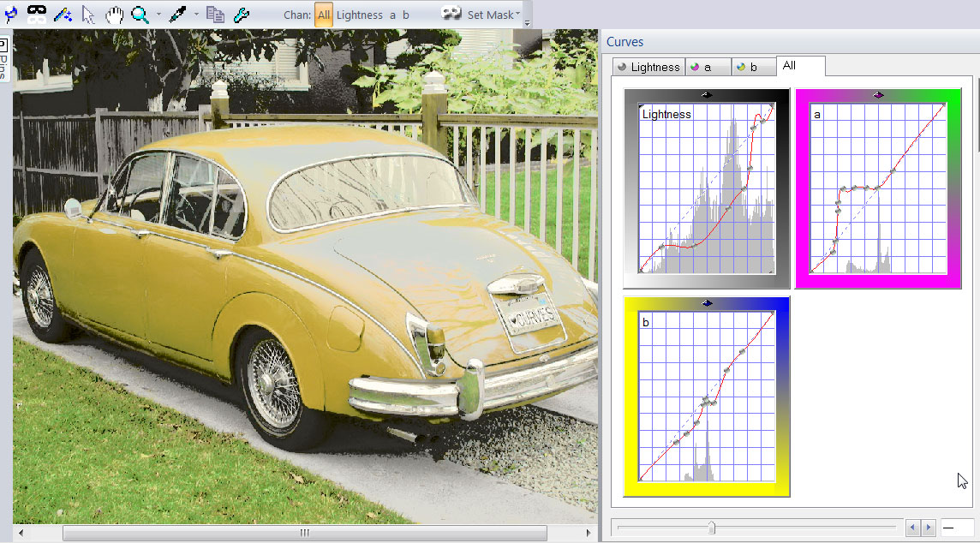Image resolution: width=980 pixels, height=543 pixels.
Task: Click the copy documents icon
Action: click(216, 15)
